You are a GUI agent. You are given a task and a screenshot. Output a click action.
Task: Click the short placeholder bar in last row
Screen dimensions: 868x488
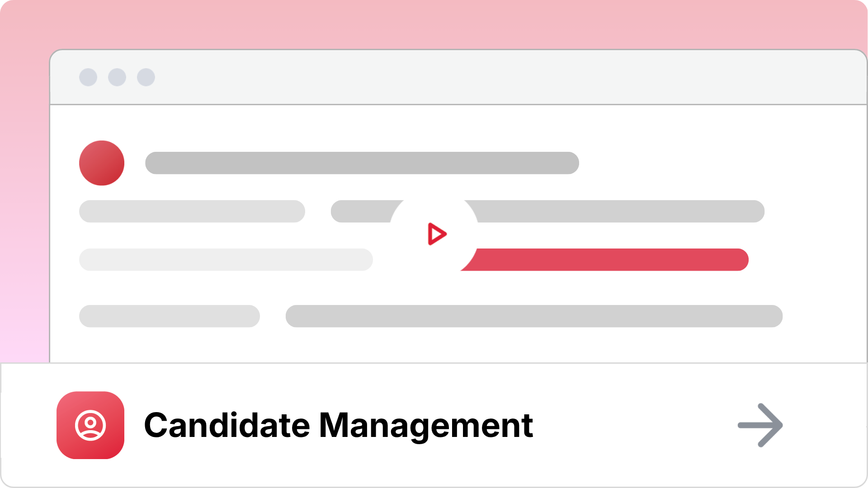[x=170, y=316]
